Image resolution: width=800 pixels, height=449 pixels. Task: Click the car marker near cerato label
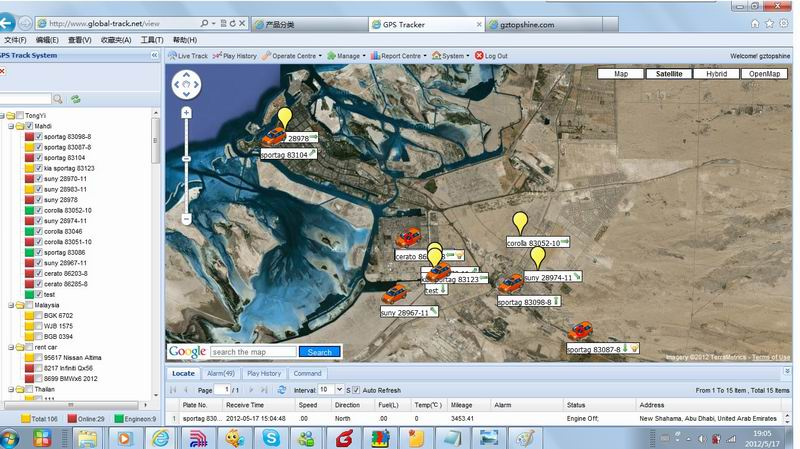coord(409,237)
